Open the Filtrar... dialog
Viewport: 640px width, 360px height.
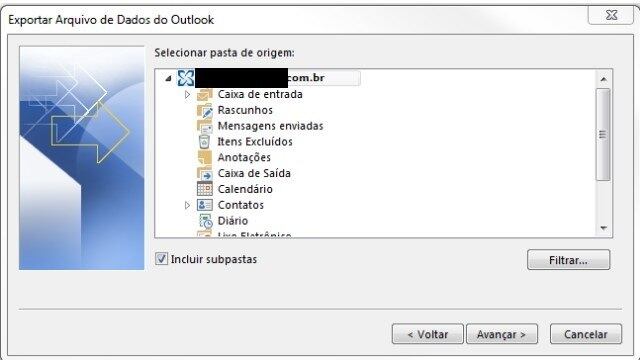coord(569,260)
